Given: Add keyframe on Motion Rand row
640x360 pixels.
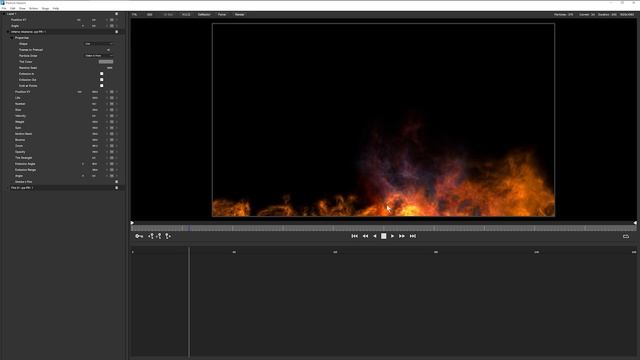Looking at the screenshot, I should 111,134.
